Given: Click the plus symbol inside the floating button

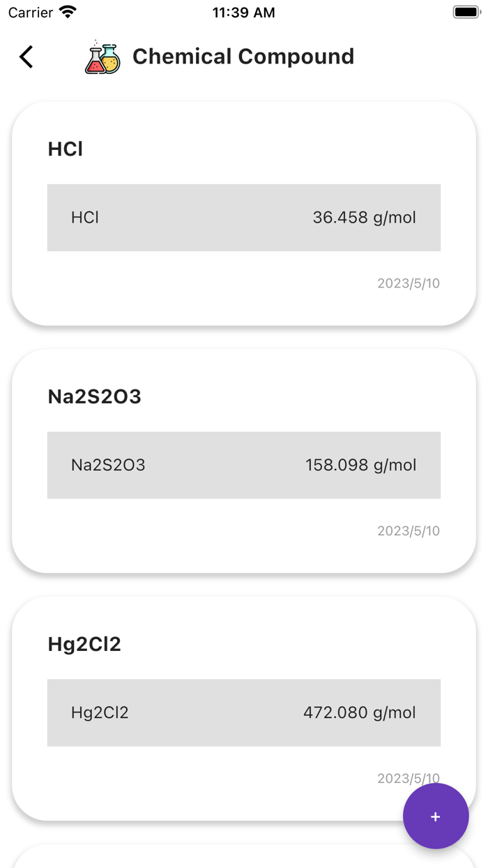Looking at the screenshot, I should coord(436,816).
